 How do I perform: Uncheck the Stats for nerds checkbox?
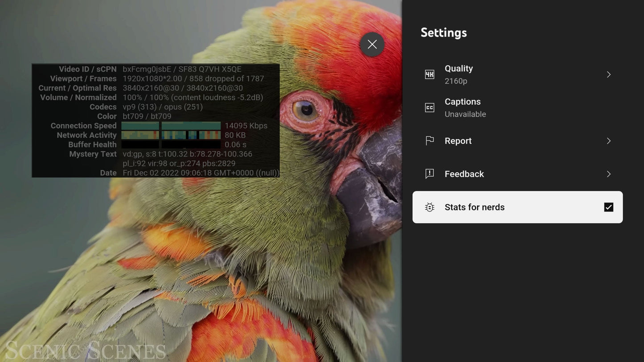tap(609, 207)
